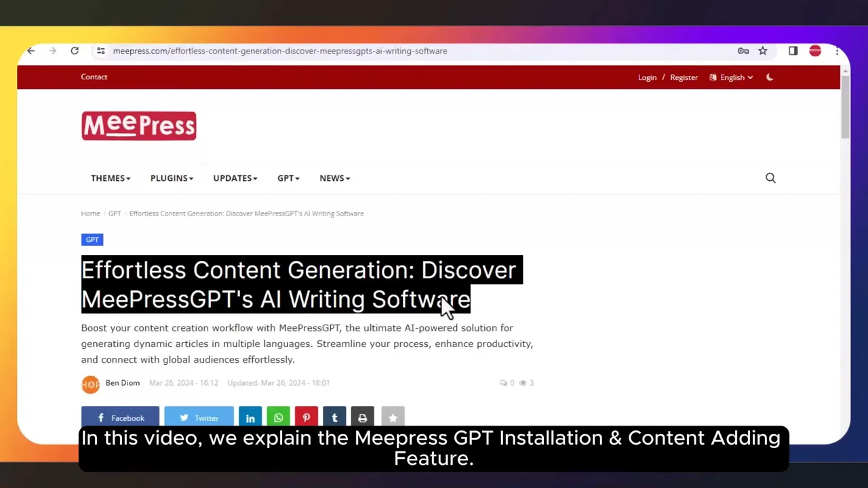Expand the PLUGINS menu

coord(172,178)
